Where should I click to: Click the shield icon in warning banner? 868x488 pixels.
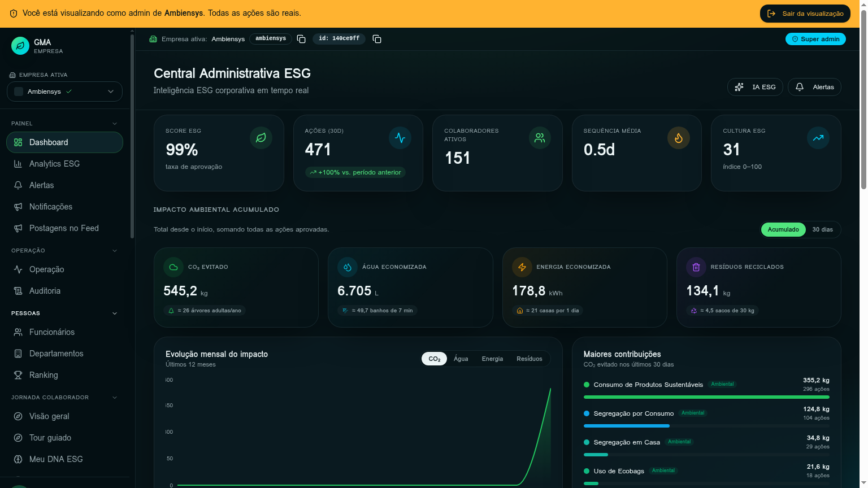14,13
